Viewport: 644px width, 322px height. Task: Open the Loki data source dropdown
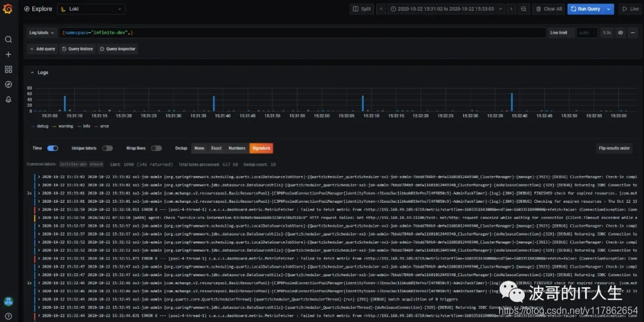coord(92,8)
